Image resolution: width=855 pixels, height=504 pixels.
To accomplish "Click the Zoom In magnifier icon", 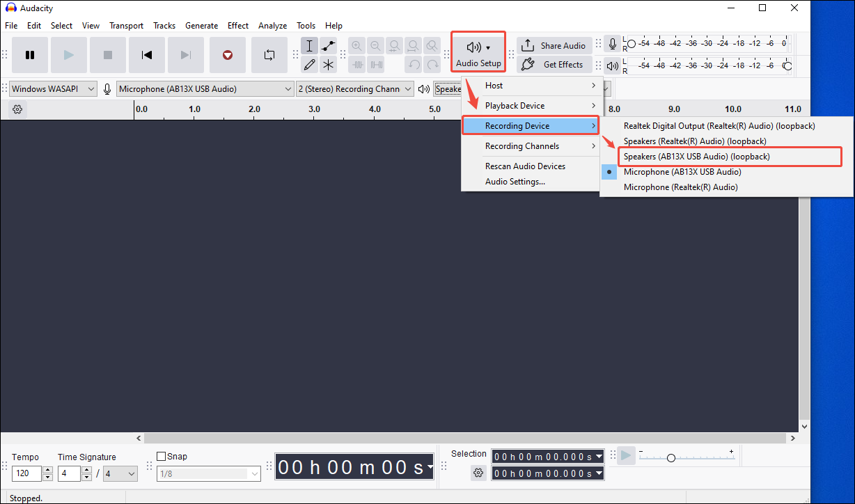I will (x=357, y=46).
